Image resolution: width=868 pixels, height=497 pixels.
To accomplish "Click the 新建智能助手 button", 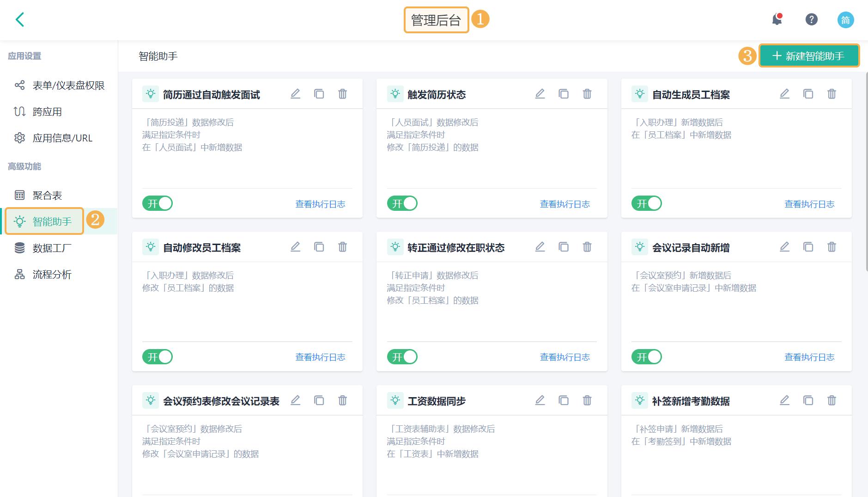I will coord(809,55).
